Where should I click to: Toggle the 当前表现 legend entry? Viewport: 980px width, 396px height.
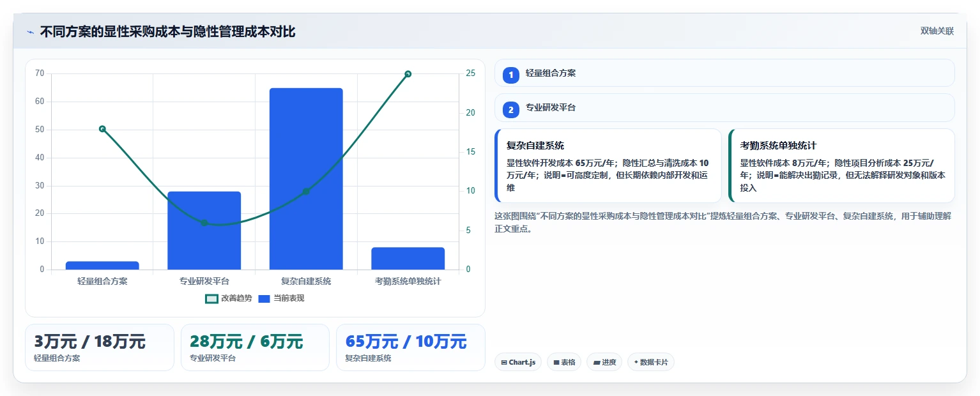(281, 298)
